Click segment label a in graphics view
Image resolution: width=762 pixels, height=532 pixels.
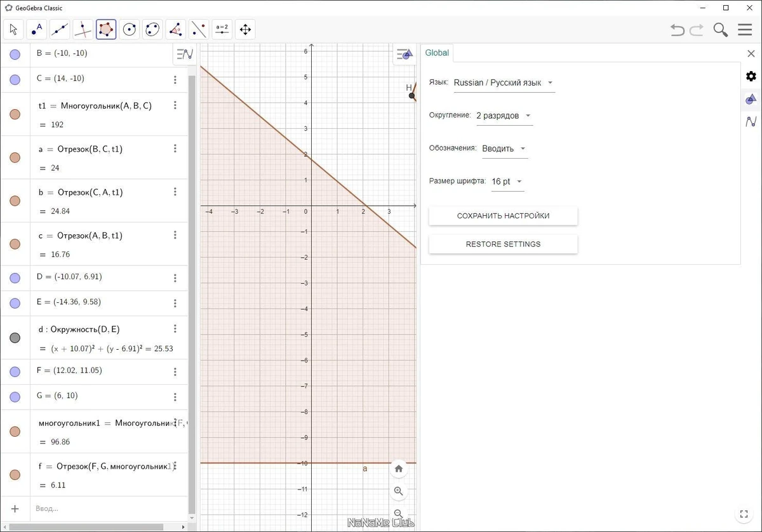(x=365, y=469)
